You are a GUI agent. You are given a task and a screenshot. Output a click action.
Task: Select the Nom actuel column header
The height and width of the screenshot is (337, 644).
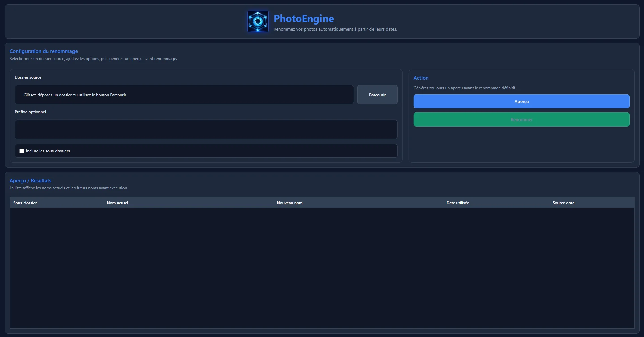(x=117, y=203)
